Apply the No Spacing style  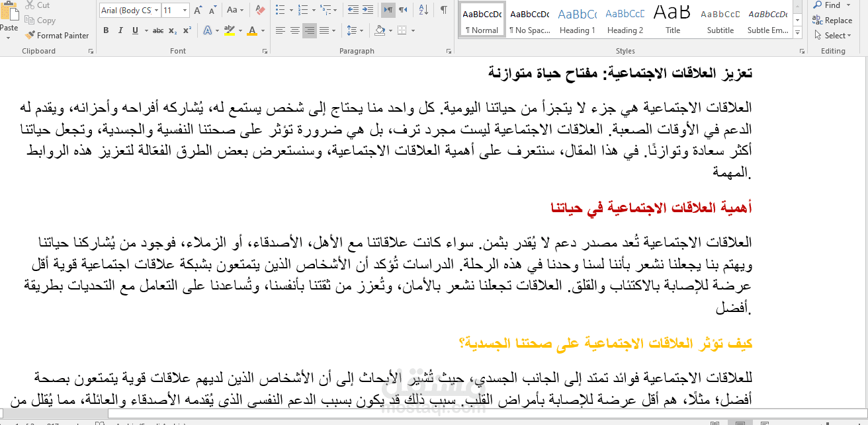click(x=529, y=20)
